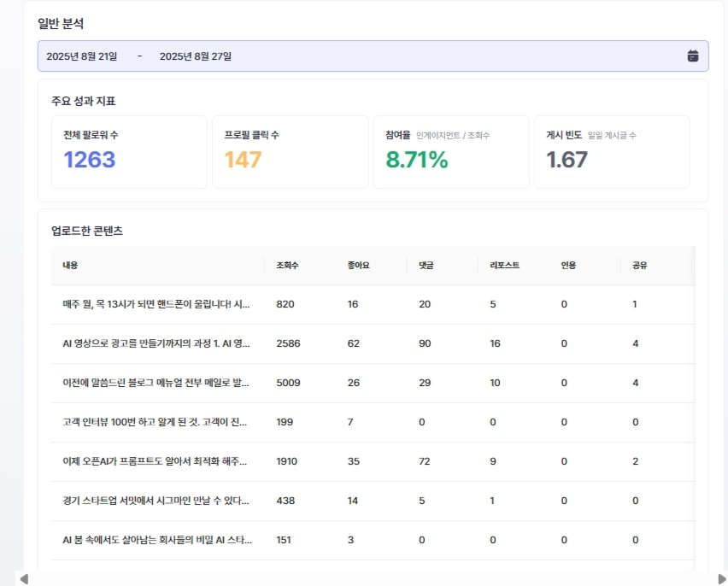Click likes value 26
The height and width of the screenshot is (586, 728).
click(x=354, y=383)
